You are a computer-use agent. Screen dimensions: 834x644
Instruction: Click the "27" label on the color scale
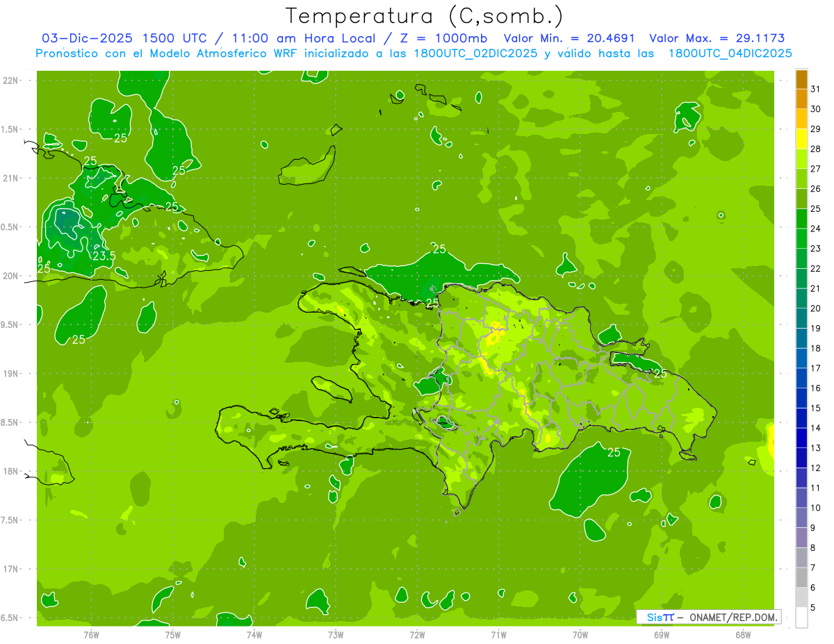816,169
